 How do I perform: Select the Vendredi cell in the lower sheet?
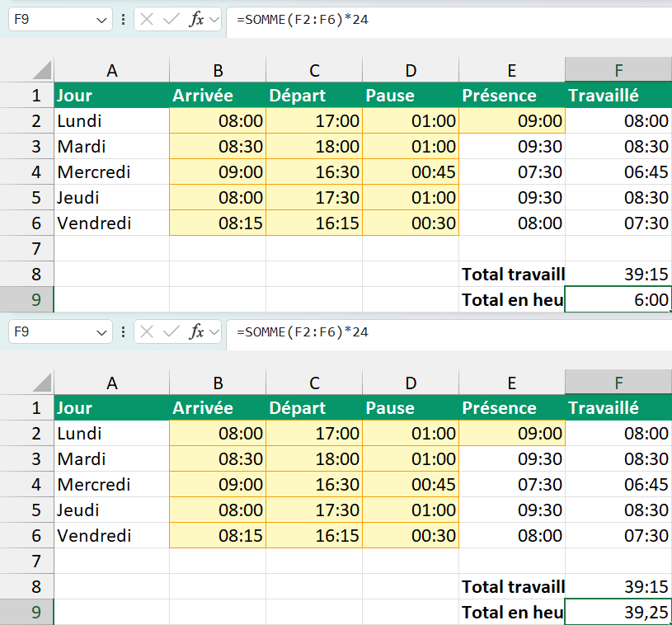[x=112, y=535]
